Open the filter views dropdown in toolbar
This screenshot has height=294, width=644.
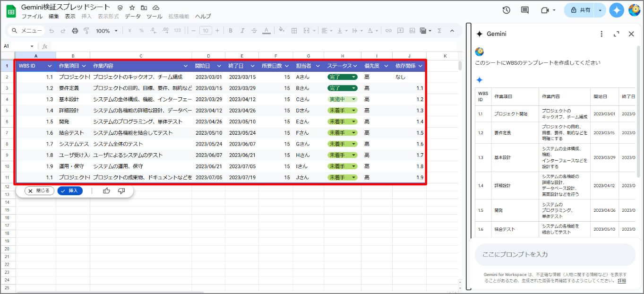click(426, 31)
